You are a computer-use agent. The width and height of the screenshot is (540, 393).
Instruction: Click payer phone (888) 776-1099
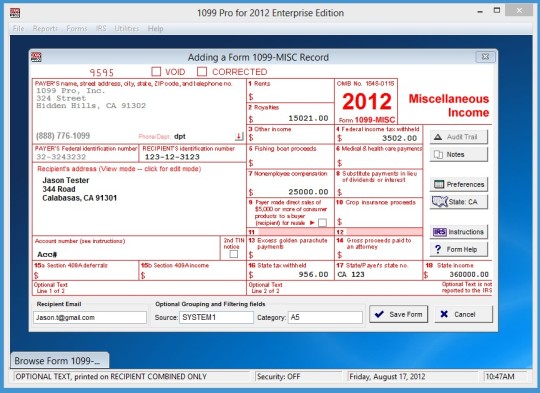click(x=63, y=136)
